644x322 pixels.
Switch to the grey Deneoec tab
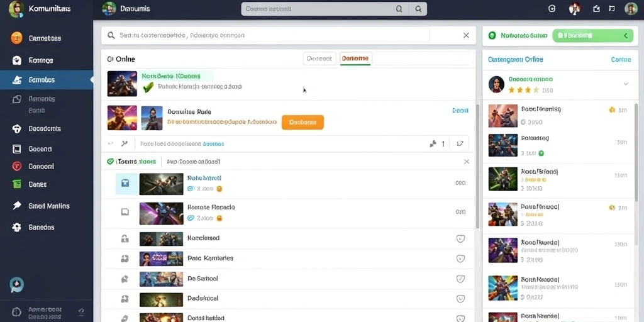319,58
